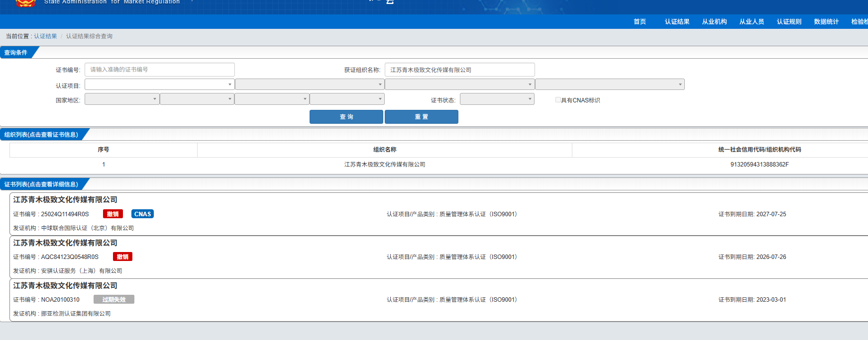Click the 序号 column header
This screenshot has width=868, height=340.
(x=104, y=150)
